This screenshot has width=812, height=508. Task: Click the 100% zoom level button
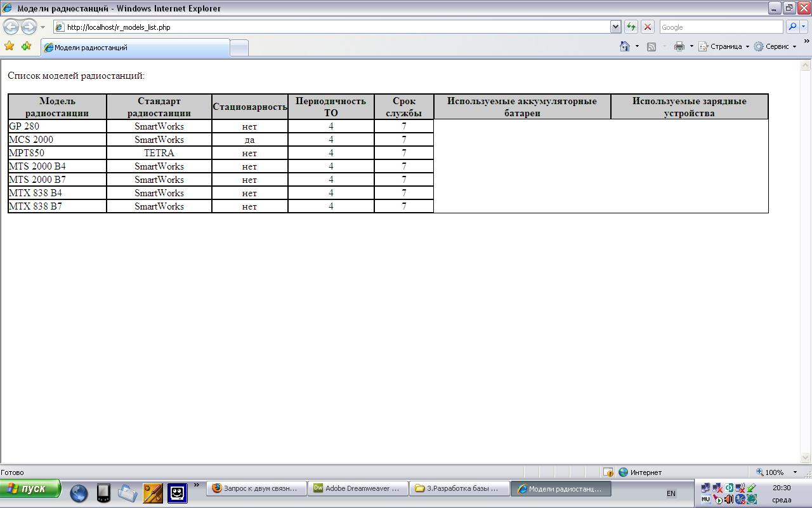pyautogui.click(x=769, y=472)
